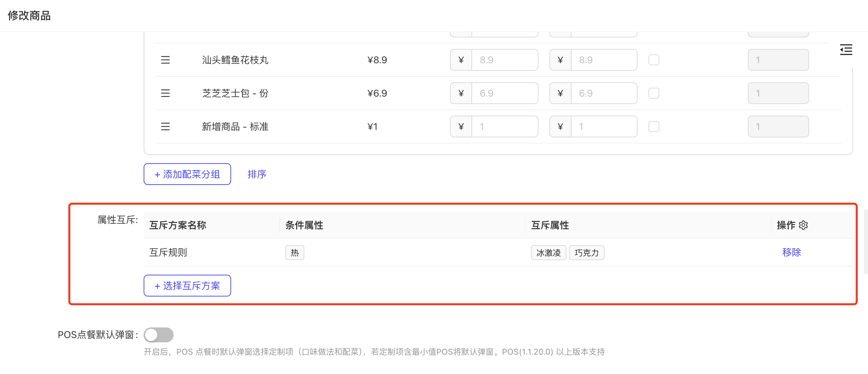Click the 添加配菜分组 button
This screenshot has width=868, height=374.
(187, 174)
